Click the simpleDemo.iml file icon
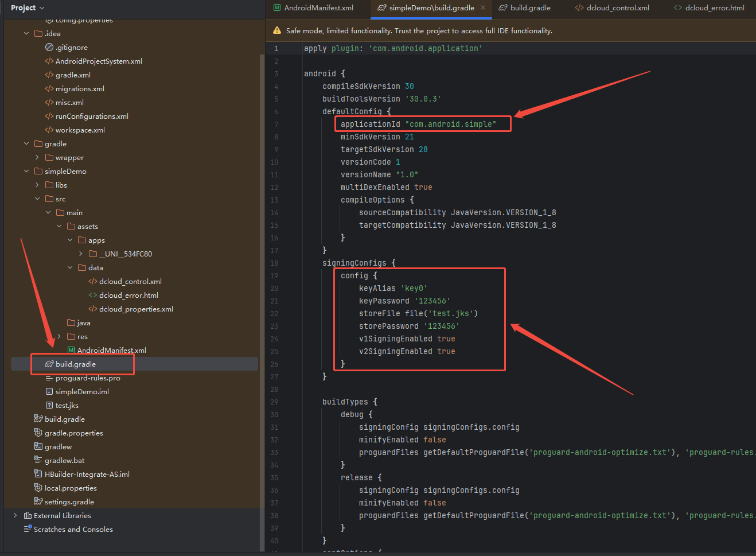This screenshot has height=556, width=756. pyautogui.click(x=49, y=392)
